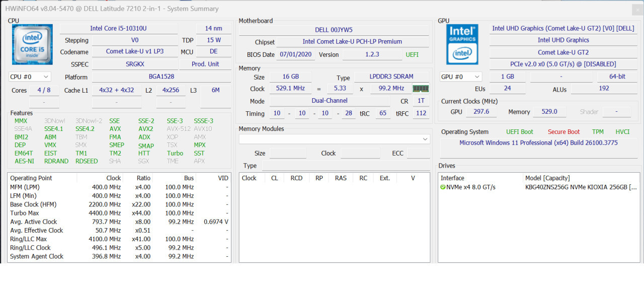The image size is (644, 289).
Task: Click the 4x256 L2 cache value
Action: coord(171,90)
